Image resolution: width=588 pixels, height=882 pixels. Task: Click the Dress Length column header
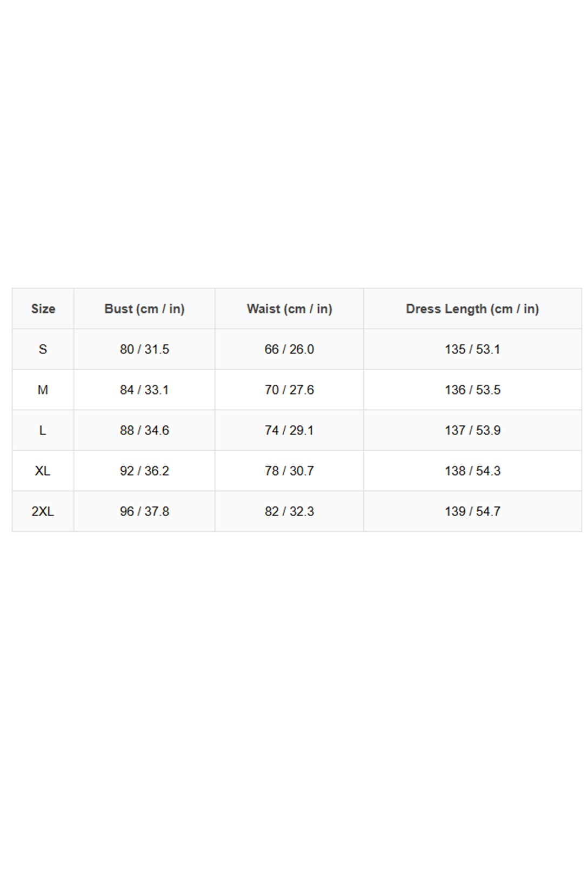pos(472,309)
